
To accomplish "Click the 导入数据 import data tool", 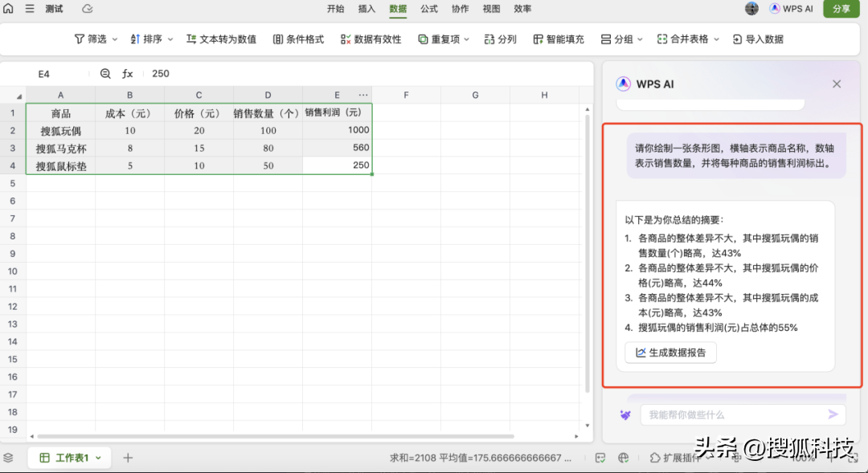I will (758, 39).
